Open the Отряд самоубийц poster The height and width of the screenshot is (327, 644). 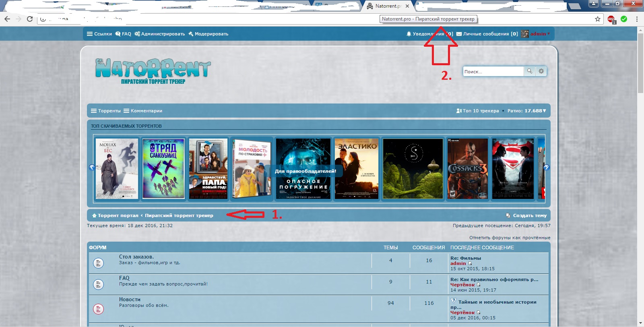(x=163, y=169)
